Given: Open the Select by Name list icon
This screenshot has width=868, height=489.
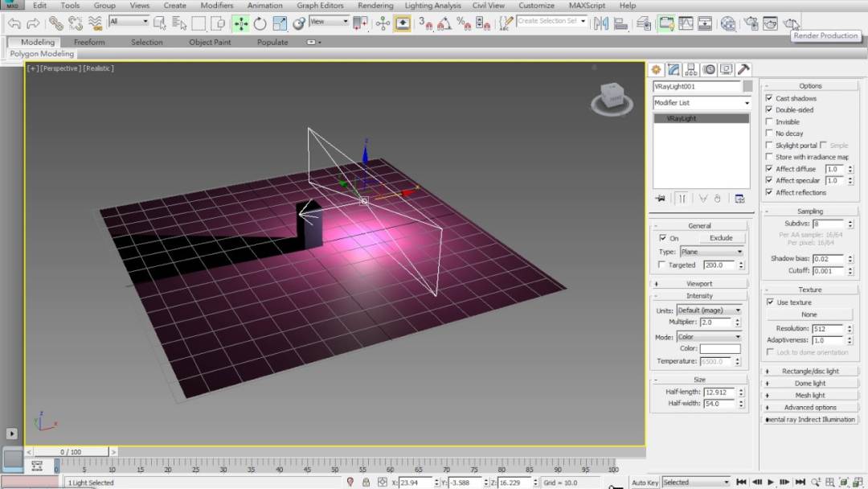Looking at the screenshot, I should (178, 23).
